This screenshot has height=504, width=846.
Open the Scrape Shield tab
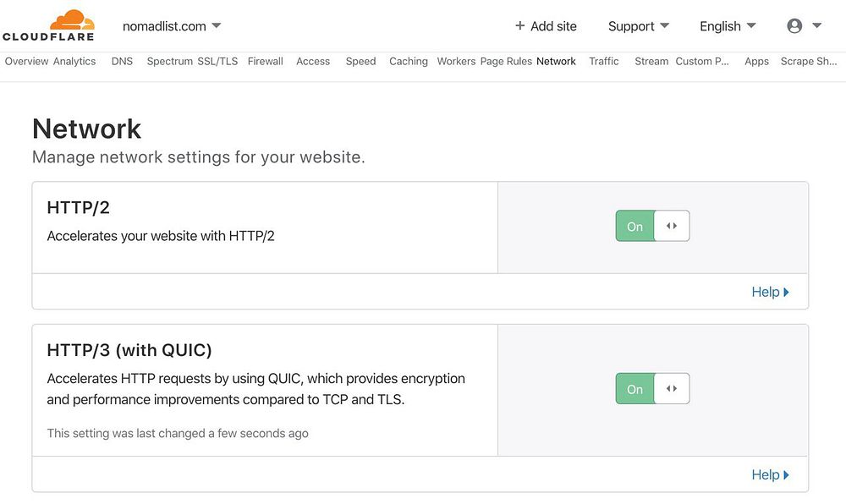[x=808, y=61]
